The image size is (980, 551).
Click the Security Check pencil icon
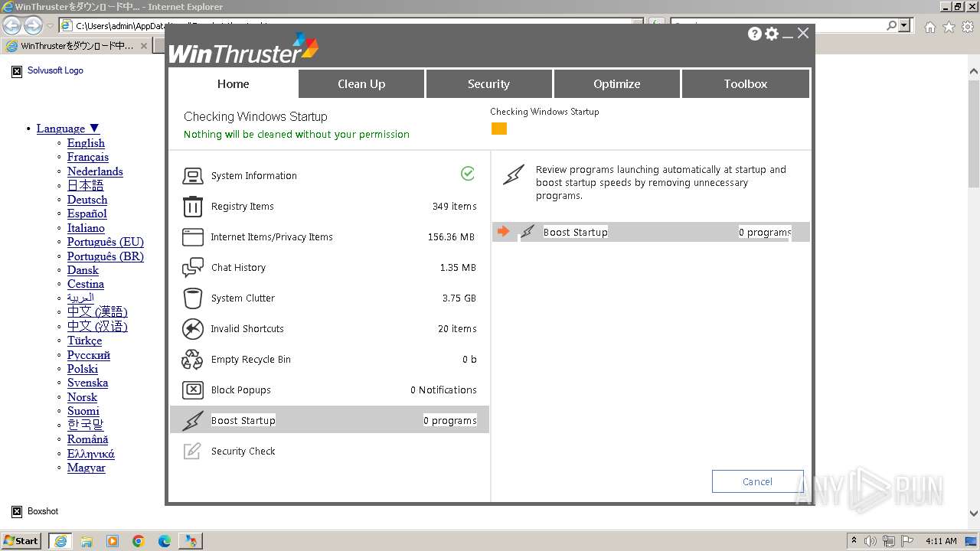point(193,451)
